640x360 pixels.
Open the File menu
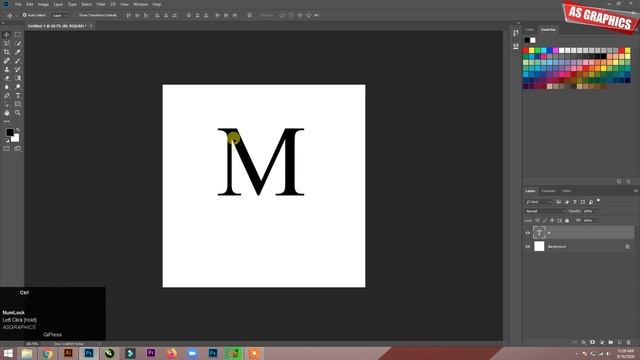(x=18, y=4)
